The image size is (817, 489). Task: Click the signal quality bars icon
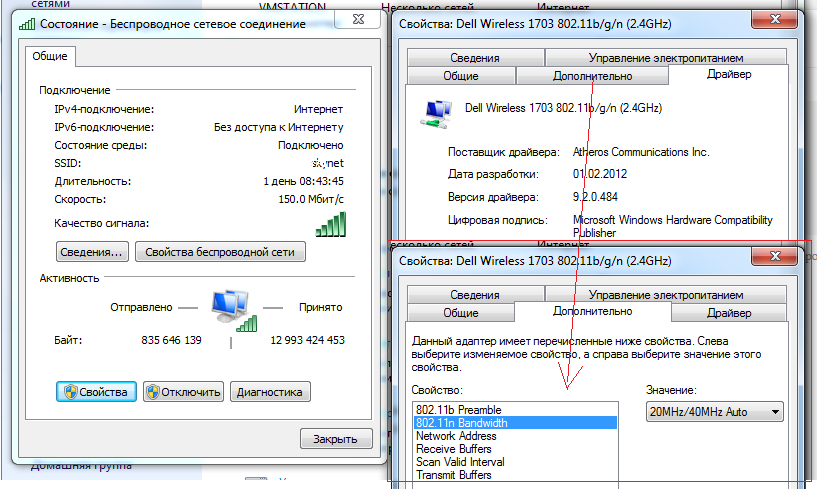click(329, 224)
